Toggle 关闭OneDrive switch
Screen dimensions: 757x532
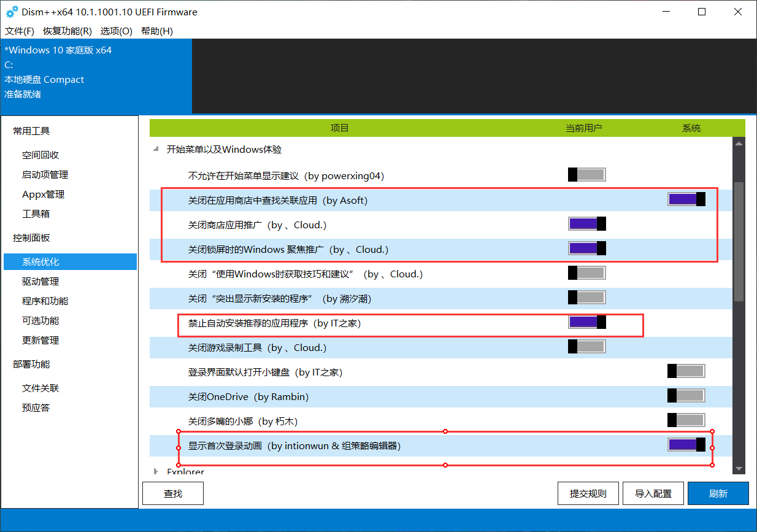pos(686,396)
